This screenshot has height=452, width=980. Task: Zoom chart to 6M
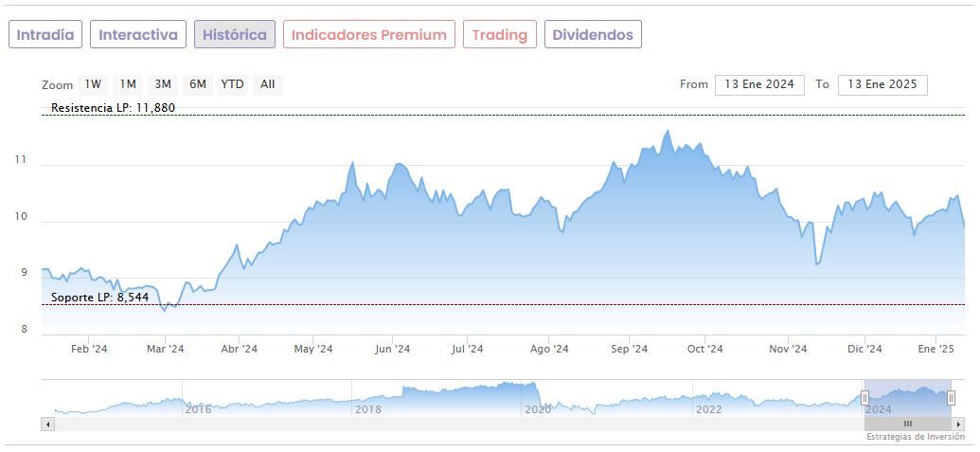tap(197, 84)
